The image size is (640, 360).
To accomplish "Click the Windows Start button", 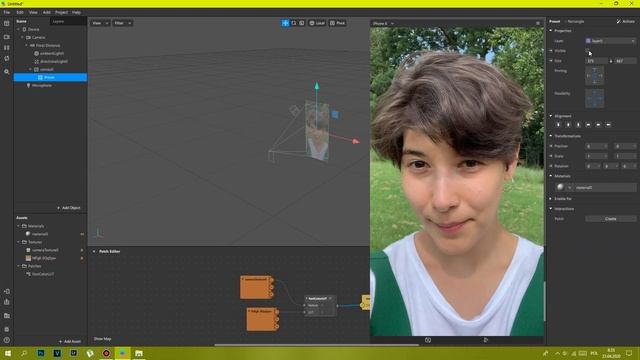I will point(8,353).
